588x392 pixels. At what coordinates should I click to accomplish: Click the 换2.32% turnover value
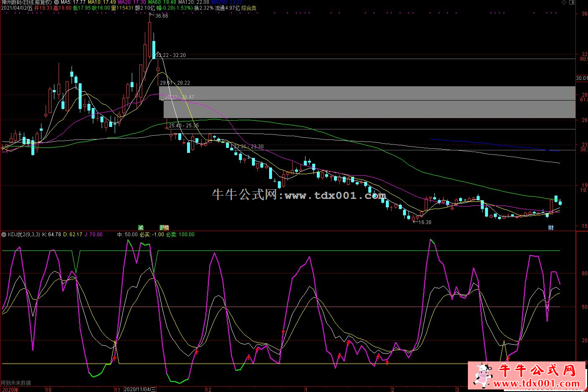point(205,8)
